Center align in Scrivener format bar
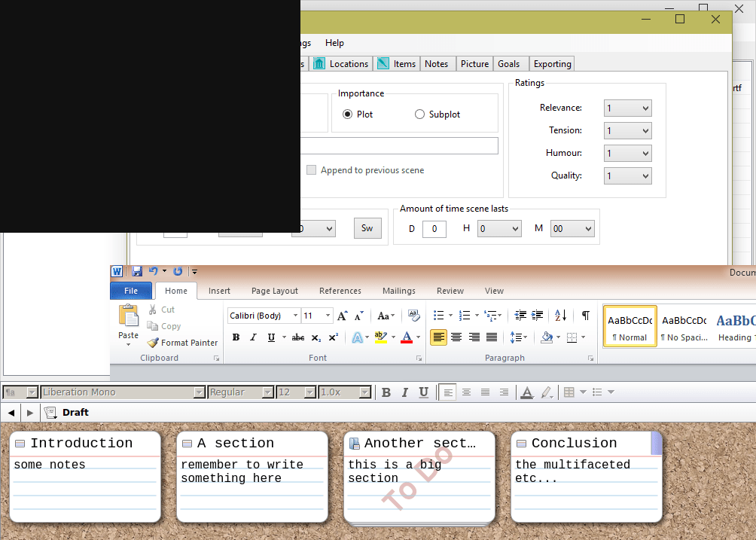 coord(466,392)
